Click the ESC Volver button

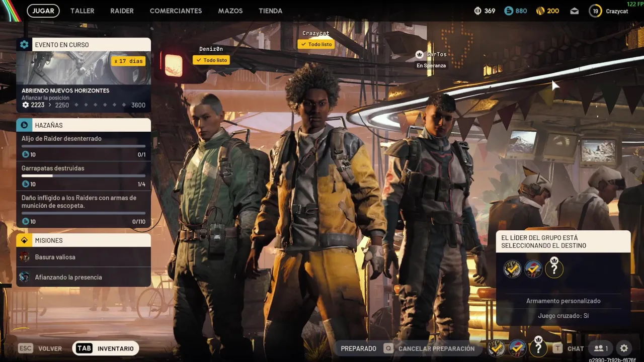pos(40,348)
